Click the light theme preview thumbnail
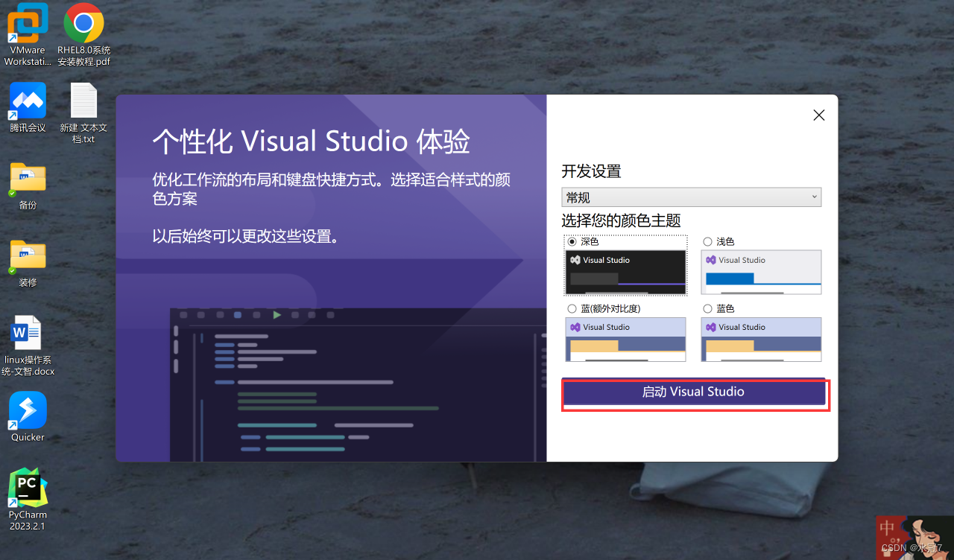 point(761,272)
